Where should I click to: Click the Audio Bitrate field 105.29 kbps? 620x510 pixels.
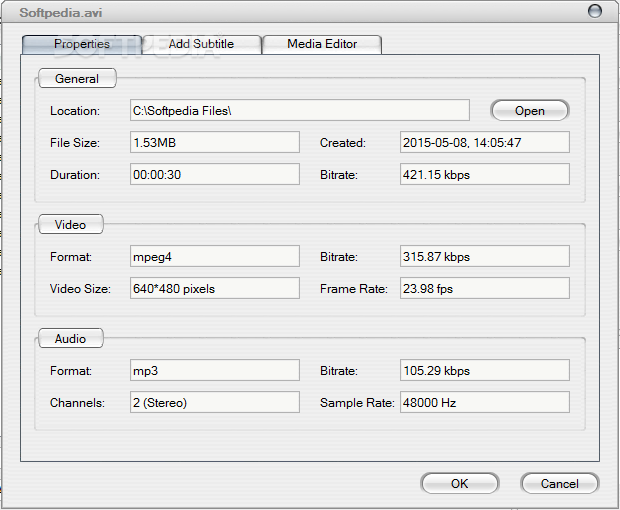tap(485, 370)
